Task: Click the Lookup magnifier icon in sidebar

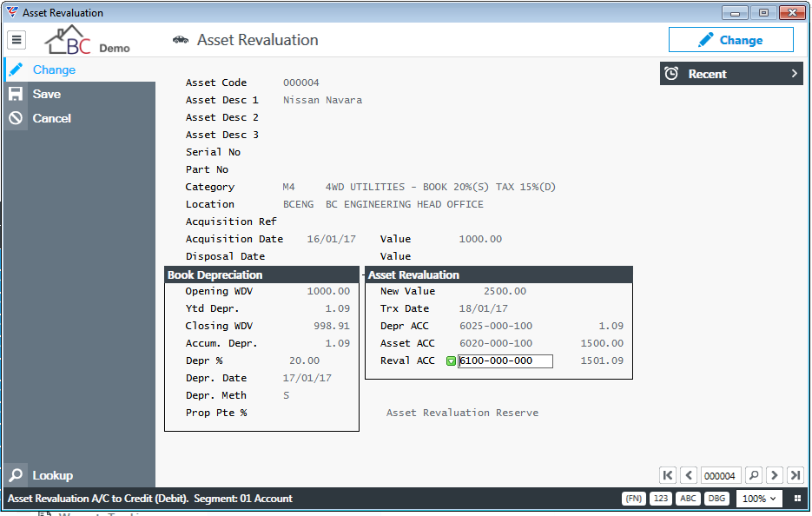Action: (x=16, y=474)
